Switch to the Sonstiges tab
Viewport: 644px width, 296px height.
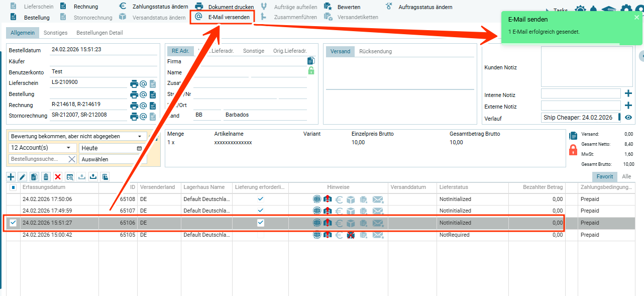55,33
